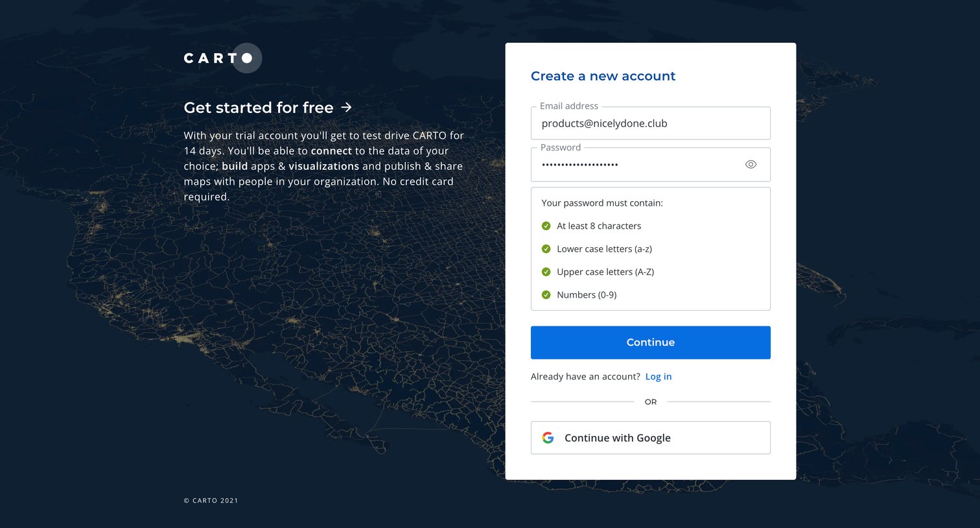Click the OR separator label
The width and height of the screenshot is (980, 528).
pos(651,402)
